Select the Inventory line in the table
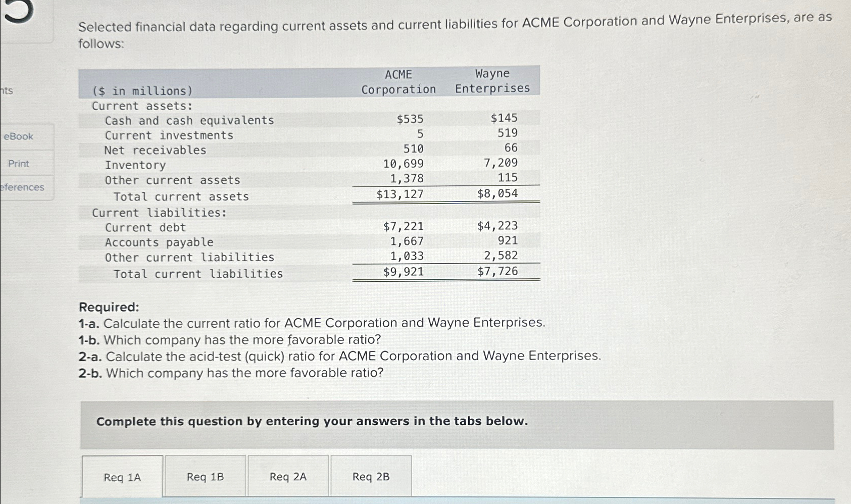The height and width of the screenshot is (504, 851). (135, 166)
